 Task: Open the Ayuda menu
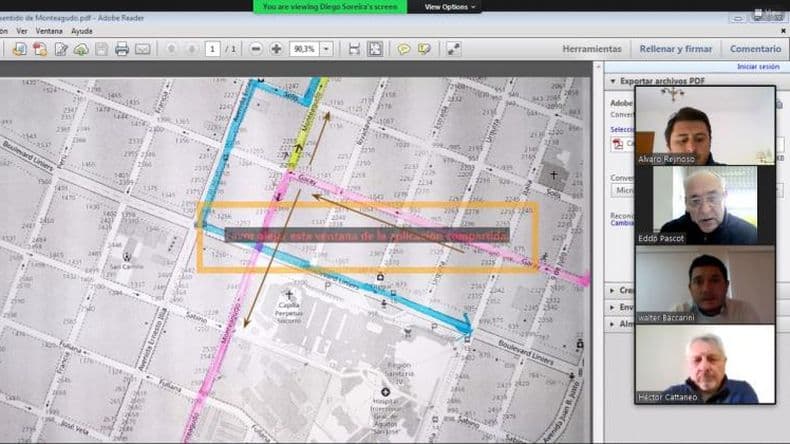coord(82,31)
